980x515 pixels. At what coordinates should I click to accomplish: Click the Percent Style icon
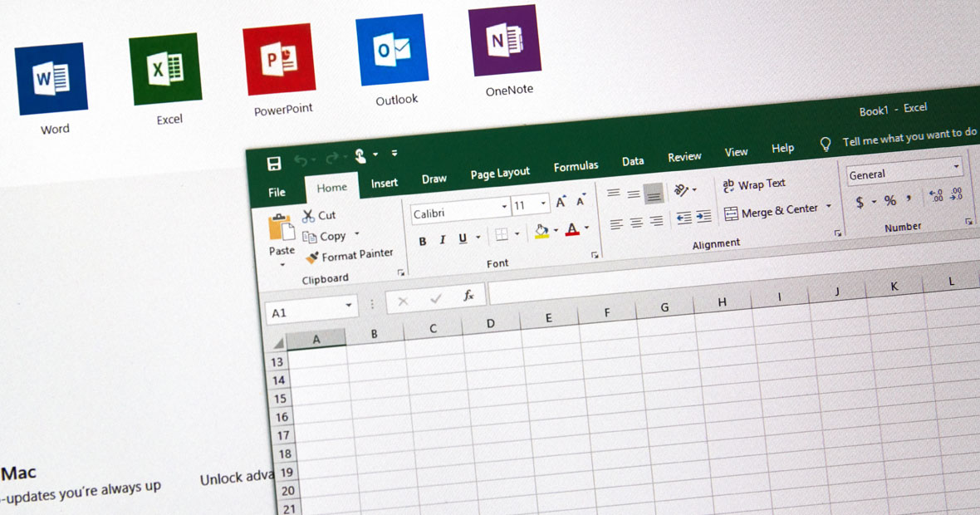pos(889,200)
